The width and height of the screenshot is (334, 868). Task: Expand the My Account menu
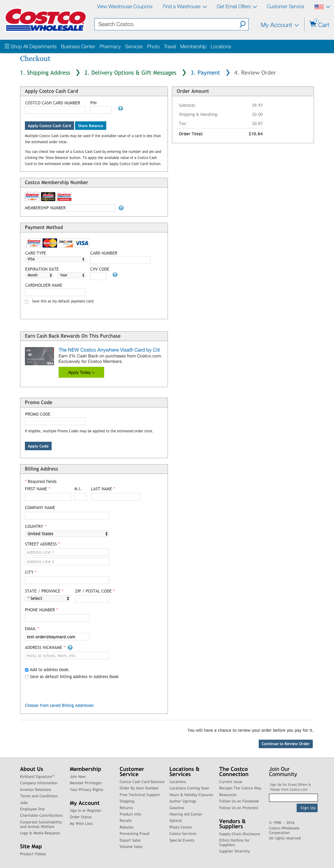(280, 25)
